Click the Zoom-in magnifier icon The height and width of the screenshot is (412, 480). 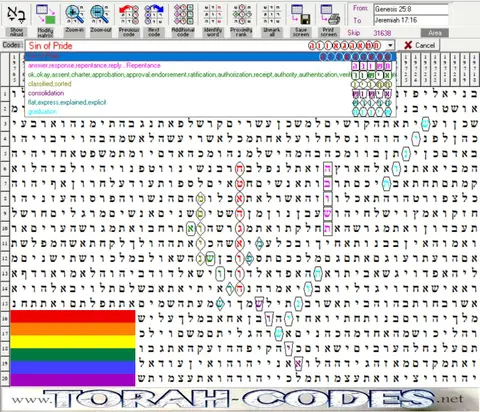click(x=75, y=15)
